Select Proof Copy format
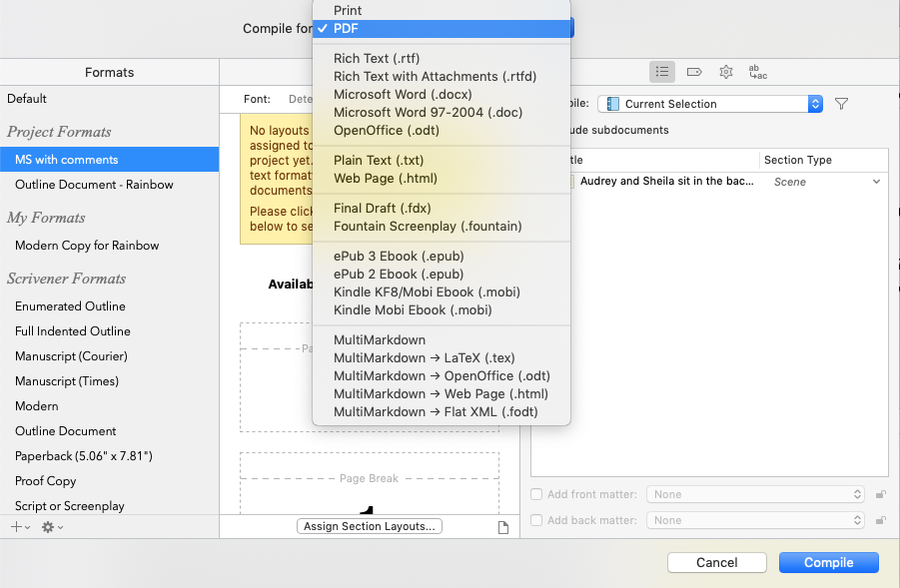This screenshot has height=588, width=900. tap(109, 481)
